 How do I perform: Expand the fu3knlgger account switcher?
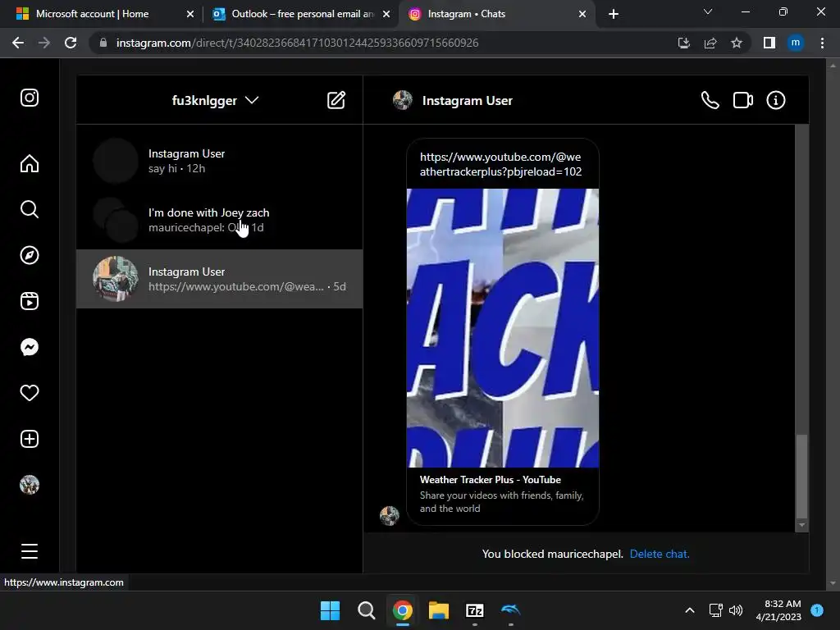coord(215,100)
